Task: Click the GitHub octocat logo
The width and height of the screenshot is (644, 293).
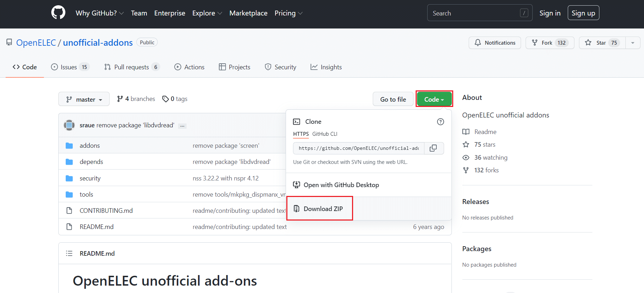Action: 58,13
